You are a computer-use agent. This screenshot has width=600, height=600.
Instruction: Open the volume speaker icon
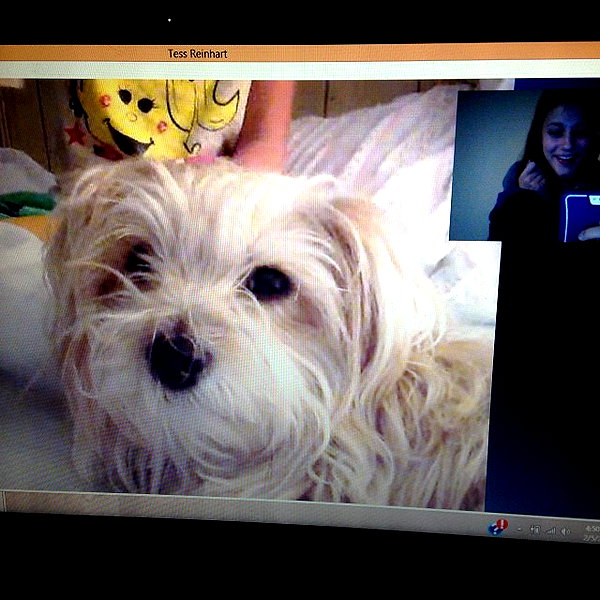coord(566,532)
